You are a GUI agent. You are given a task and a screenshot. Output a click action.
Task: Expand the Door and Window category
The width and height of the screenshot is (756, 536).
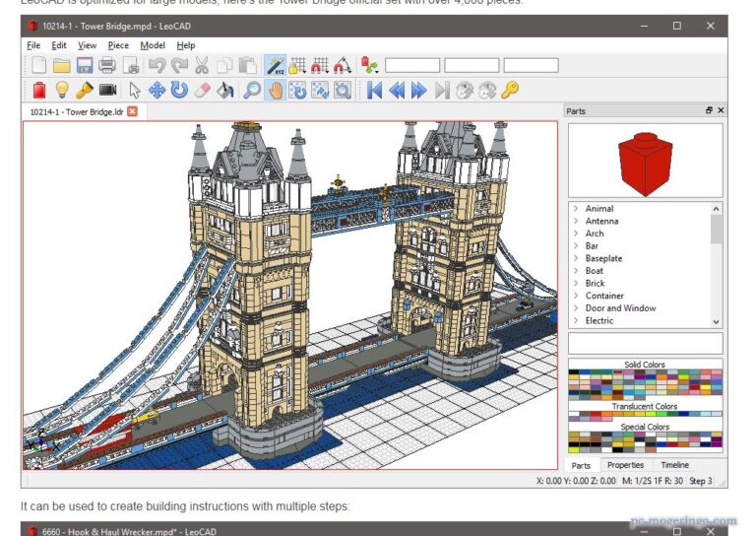[x=576, y=308]
